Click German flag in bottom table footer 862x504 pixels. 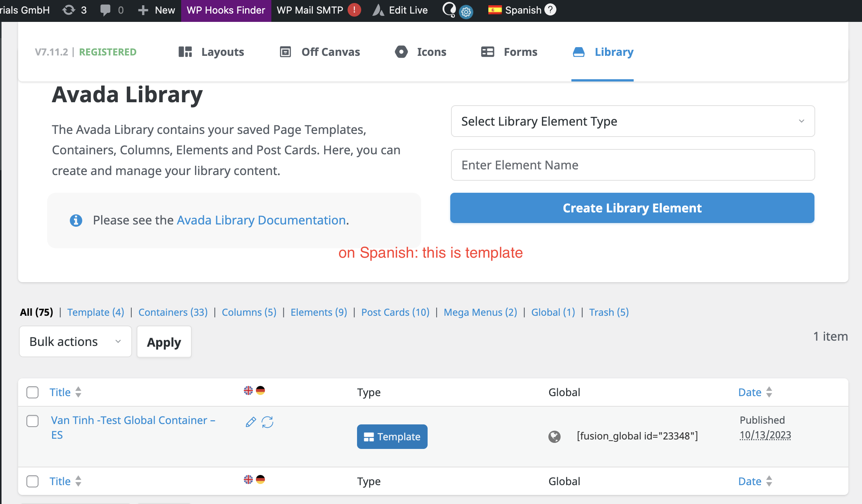(260, 479)
